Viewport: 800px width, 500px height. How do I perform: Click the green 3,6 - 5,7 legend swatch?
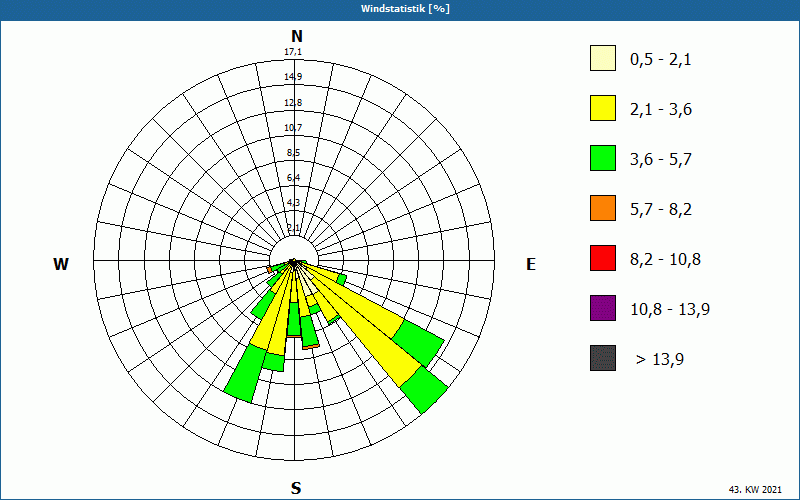(603, 158)
